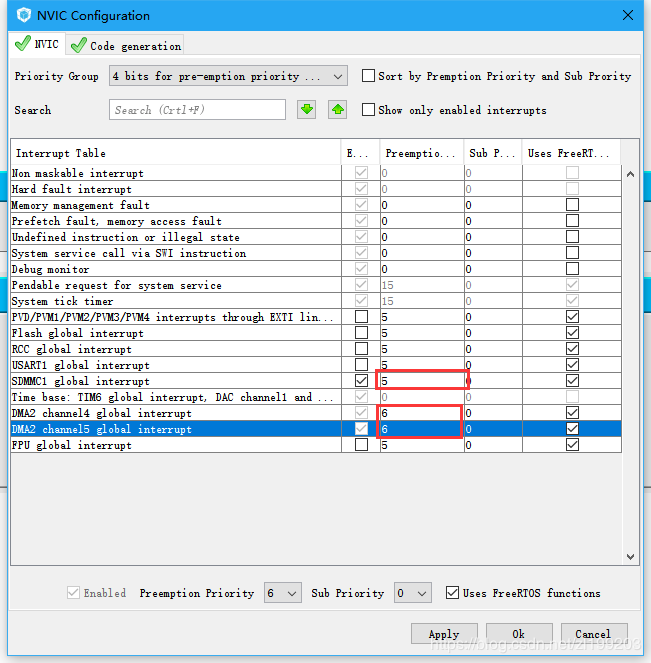Image resolution: width=651 pixels, height=663 pixels.
Task: Check Show only enabled interrupts
Action: (x=368, y=110)
